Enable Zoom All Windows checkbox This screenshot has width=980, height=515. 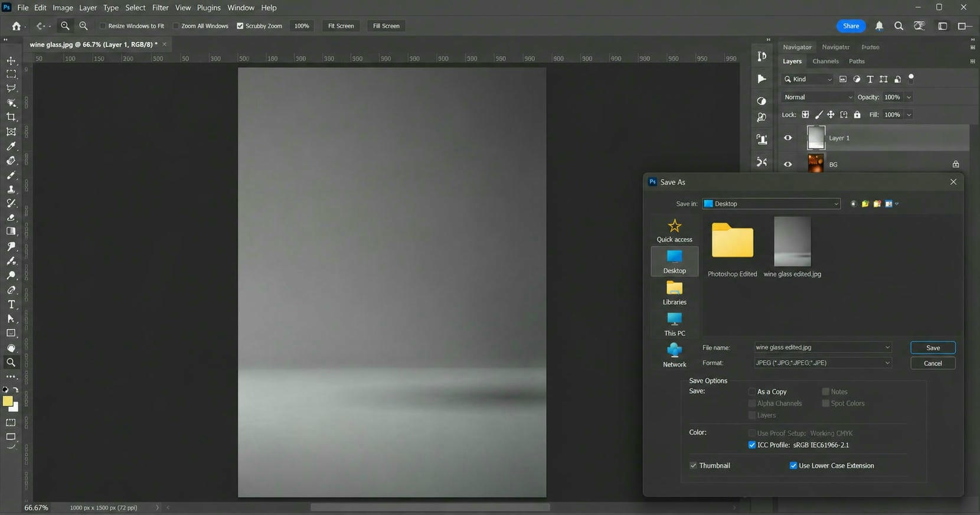coord(176,26)
